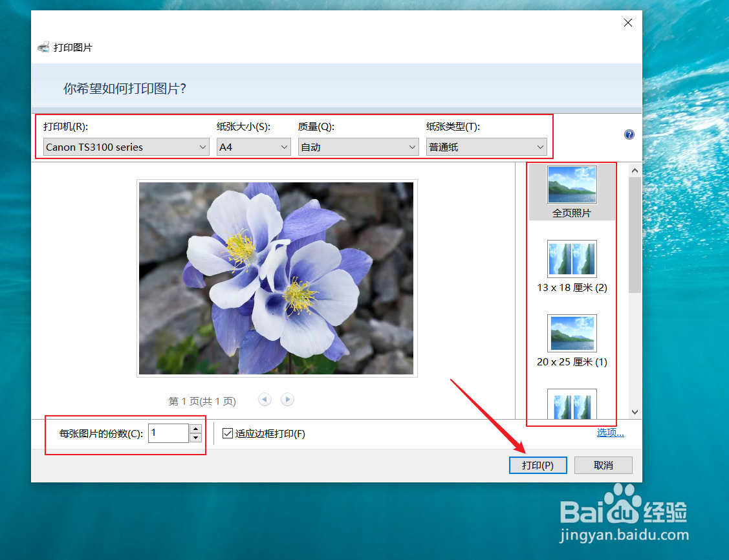Open paper size A4 dropdown
The height and width of the screenshot is (560, 729).
254,147
